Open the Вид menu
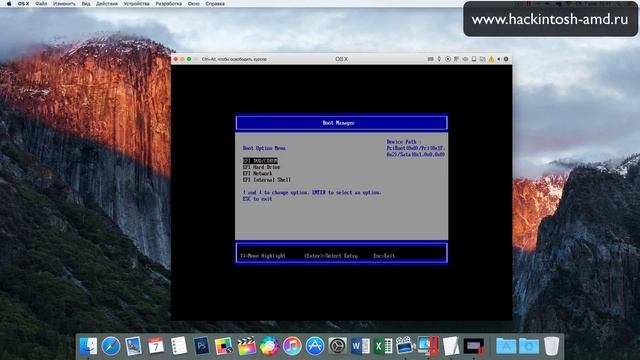 click(x=86, y=4)
